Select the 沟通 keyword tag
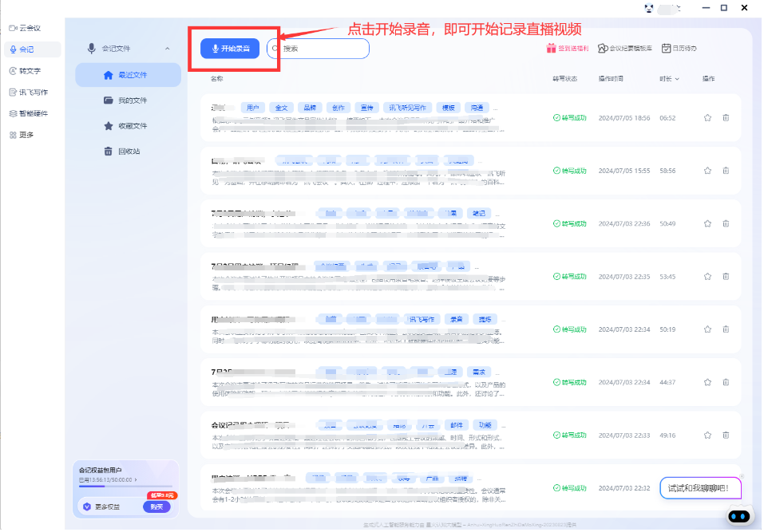 pyautogui.click(x=477, y=108)
